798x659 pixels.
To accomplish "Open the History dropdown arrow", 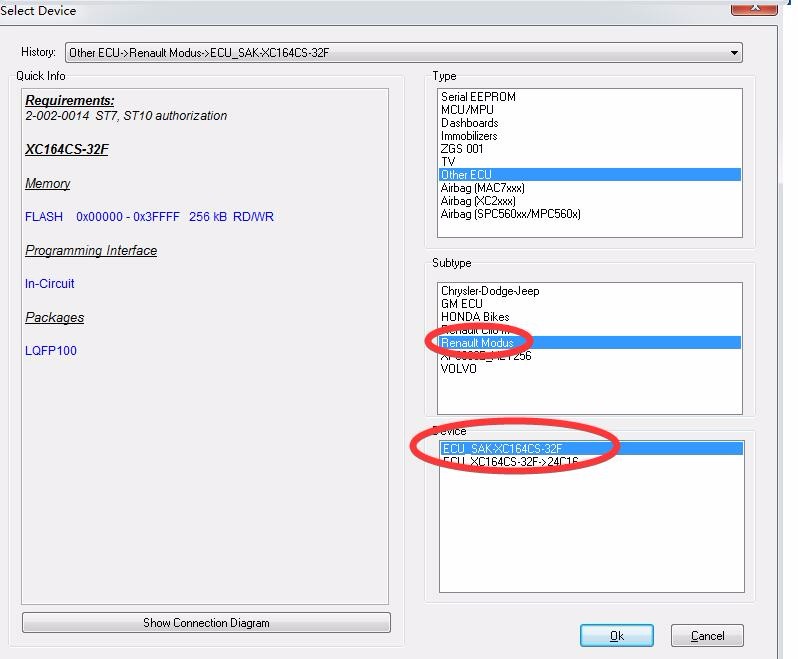I will point(733,53).
